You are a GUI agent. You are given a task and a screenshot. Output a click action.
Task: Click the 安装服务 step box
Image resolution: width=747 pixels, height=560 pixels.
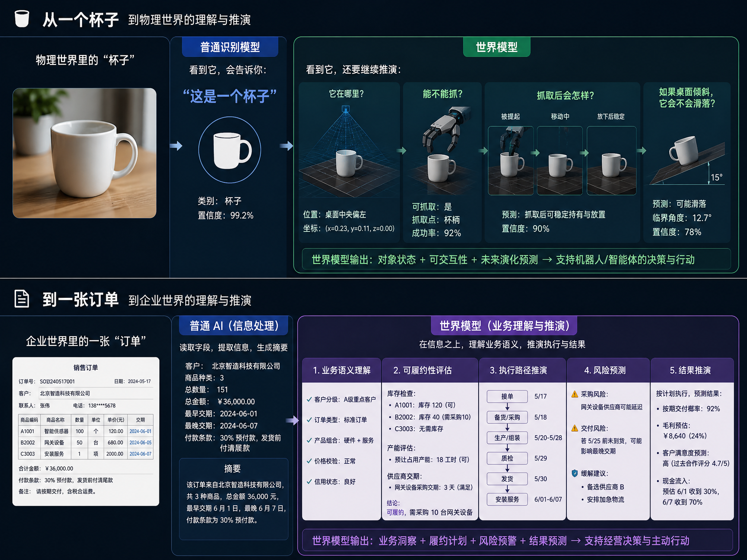tap(507, 499)
